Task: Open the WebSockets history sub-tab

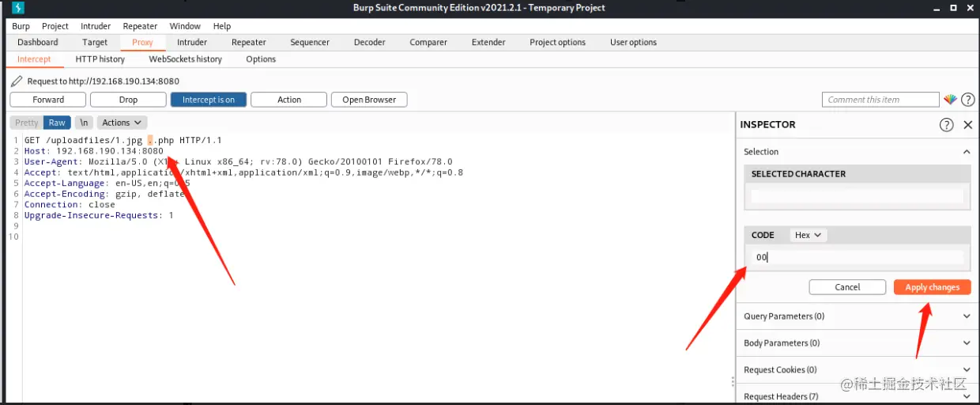Action: (186, 59)
